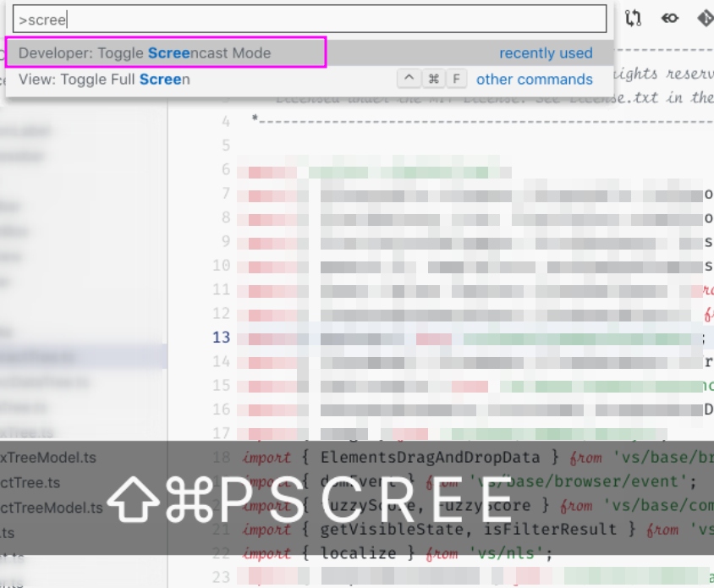Click line number 23 in the gutter
Screen dimensions: 714x588
pos(222,577)
